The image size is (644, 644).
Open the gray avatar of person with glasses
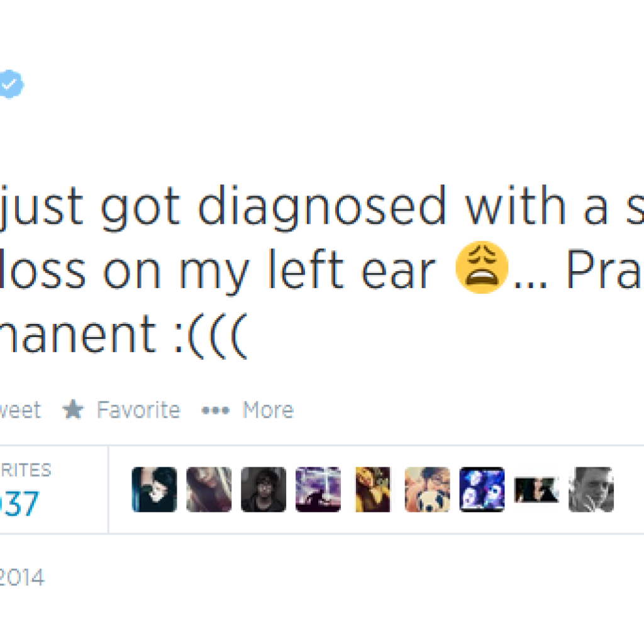264,489
